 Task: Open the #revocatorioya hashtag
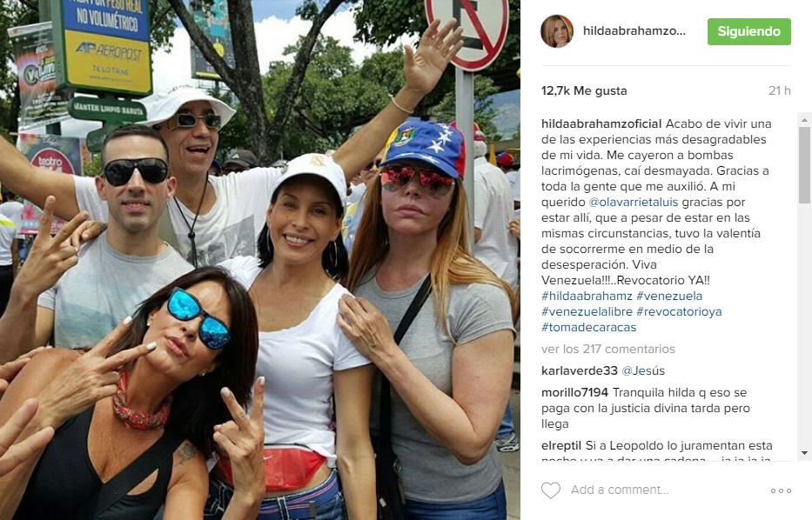pos(679,311)
